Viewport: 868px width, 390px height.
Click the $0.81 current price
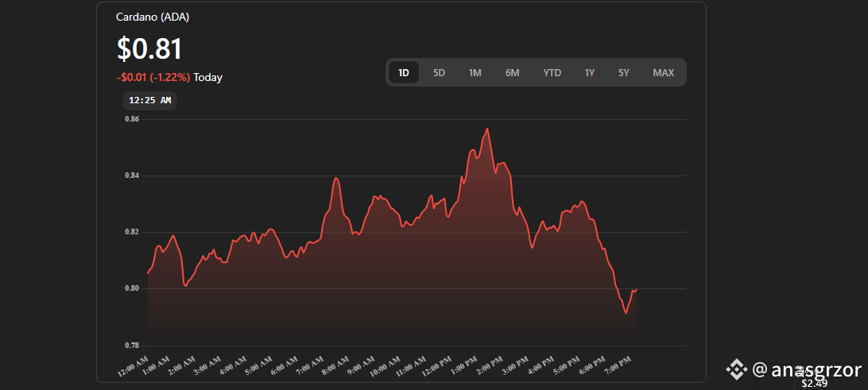coord(149,48)
